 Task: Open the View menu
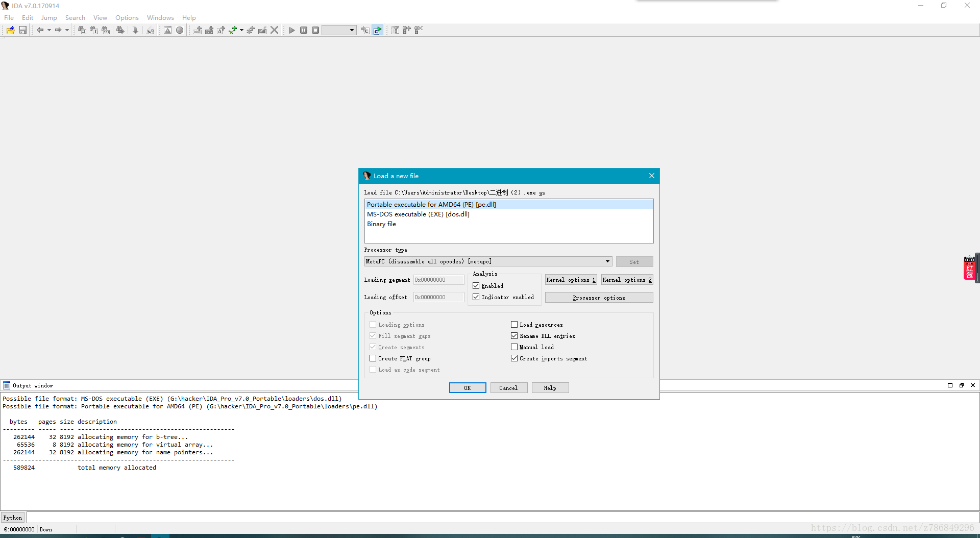(100, 18)
